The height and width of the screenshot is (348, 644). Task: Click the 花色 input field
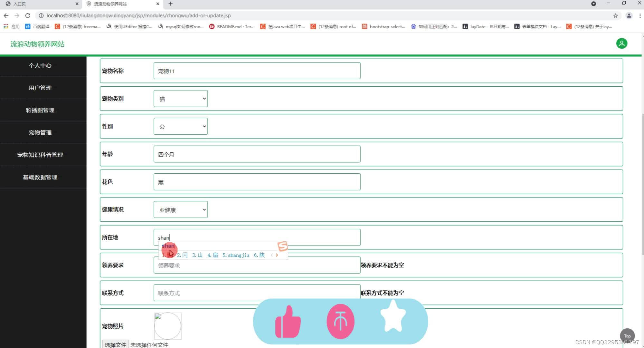tap(257, 182)
